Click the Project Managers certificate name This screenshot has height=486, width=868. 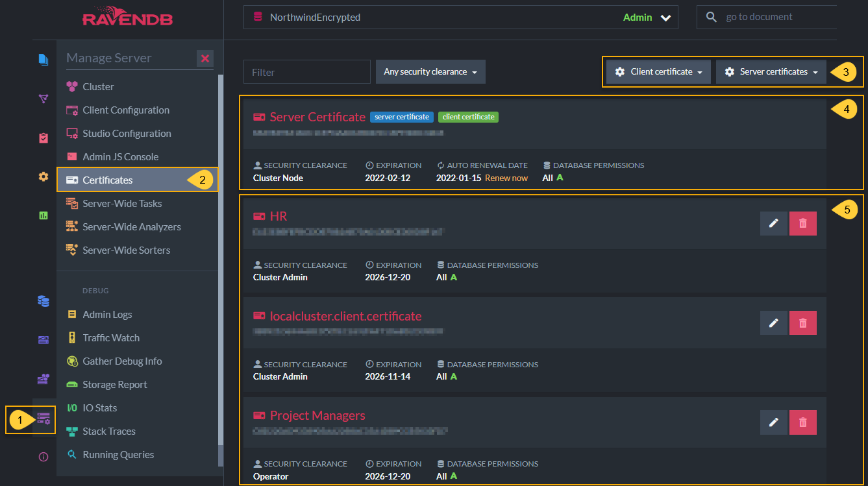(317, 415)
